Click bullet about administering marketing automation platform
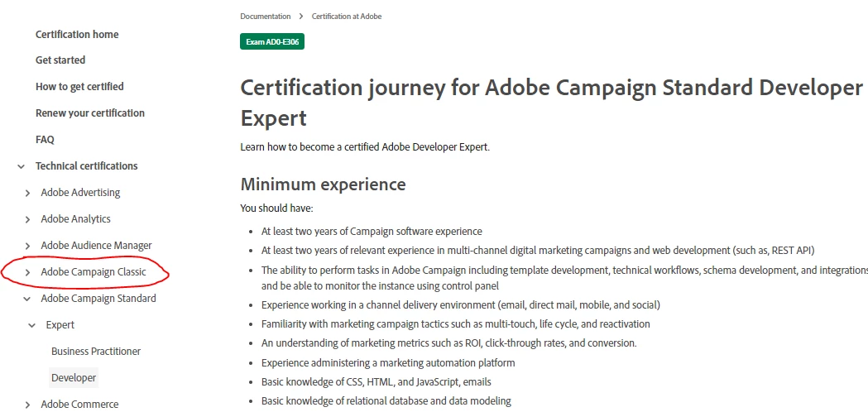The image size is (868, 412). 388,363
